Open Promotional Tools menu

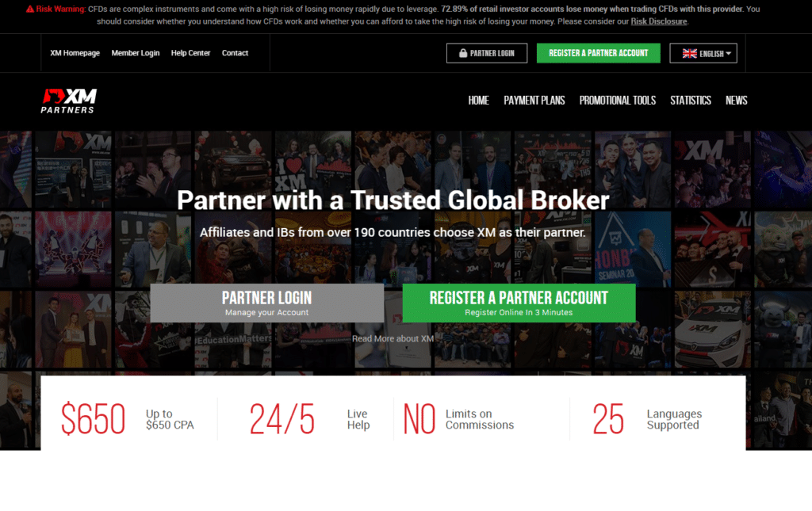point(617,101)
